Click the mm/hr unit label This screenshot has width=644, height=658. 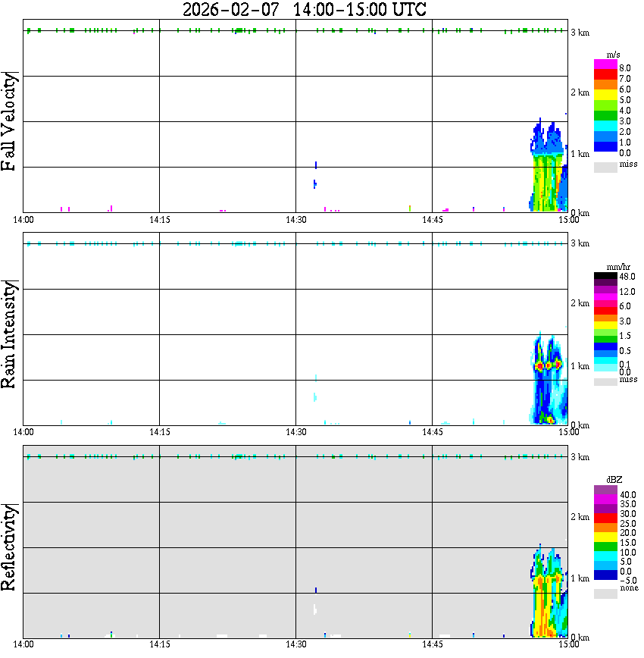(x=618, y=267)
